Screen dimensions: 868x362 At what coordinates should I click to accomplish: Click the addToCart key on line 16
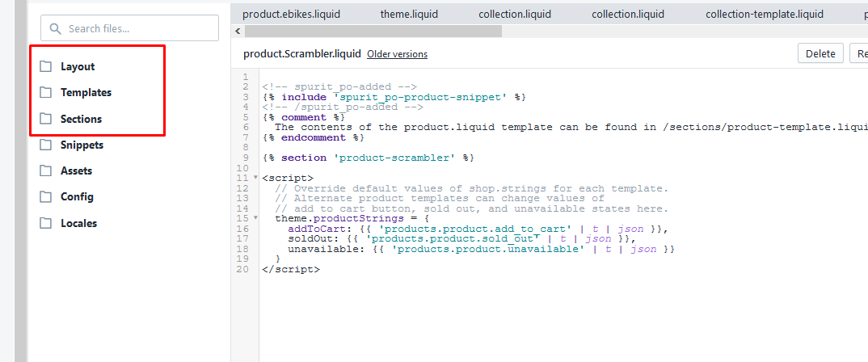(x=317, y=229)
